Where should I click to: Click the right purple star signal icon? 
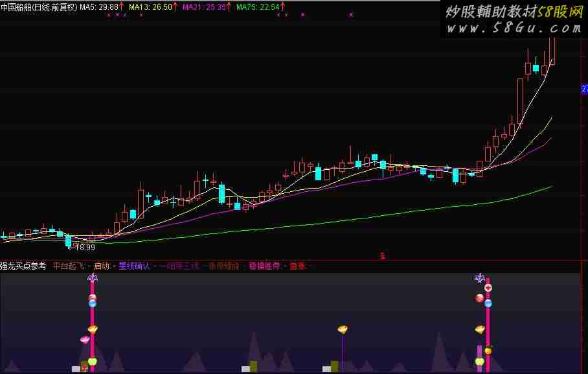tap(480, 278)
